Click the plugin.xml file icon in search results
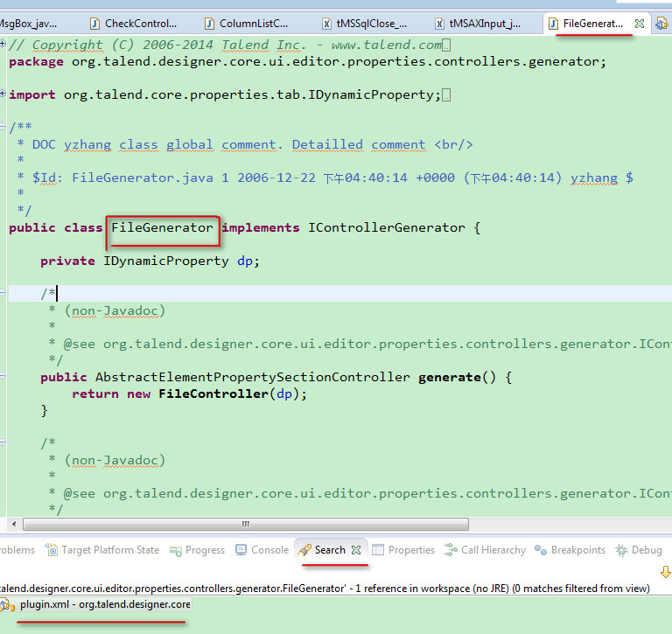672x634 pixels. (x=7, y=605)
